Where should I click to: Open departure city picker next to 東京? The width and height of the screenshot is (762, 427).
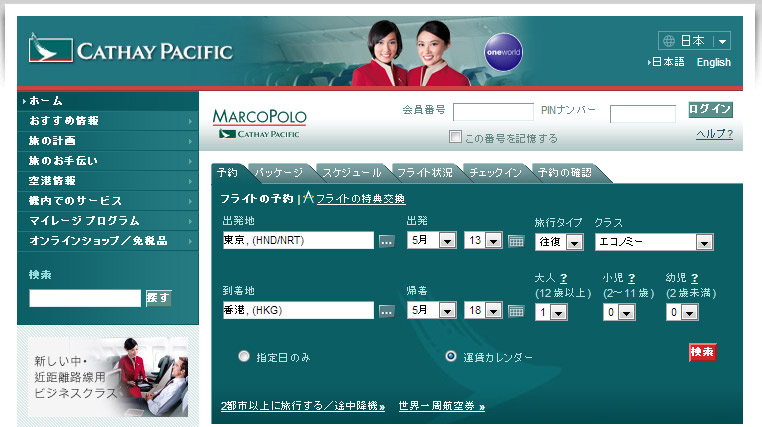(387, 241)
